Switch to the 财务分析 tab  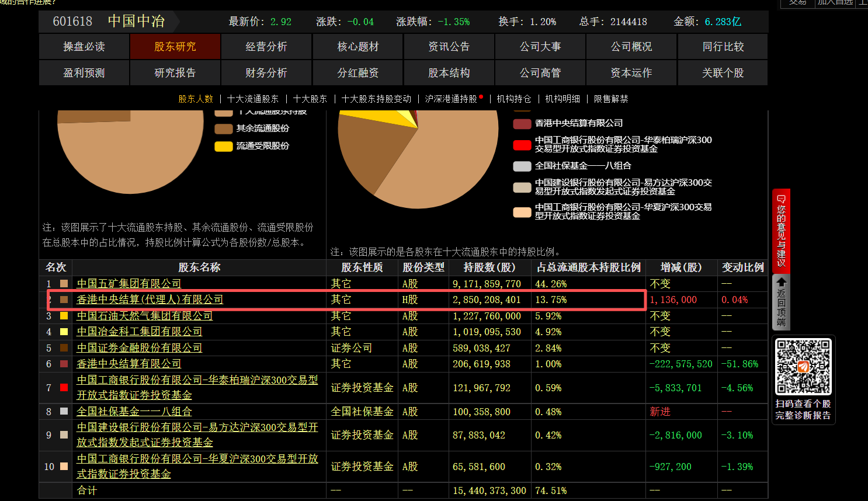point(266,73)
